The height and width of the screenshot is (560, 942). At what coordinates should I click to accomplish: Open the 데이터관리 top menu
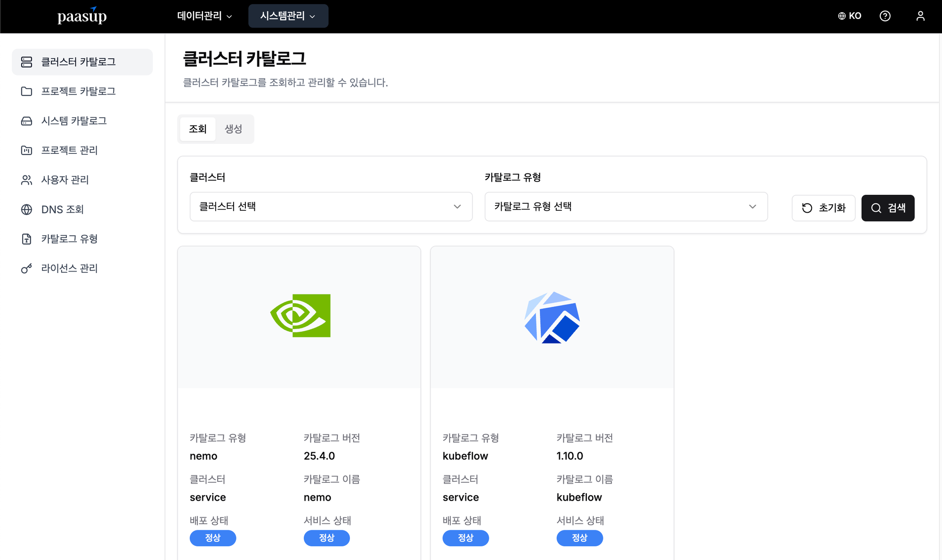(x=204, y=16)
